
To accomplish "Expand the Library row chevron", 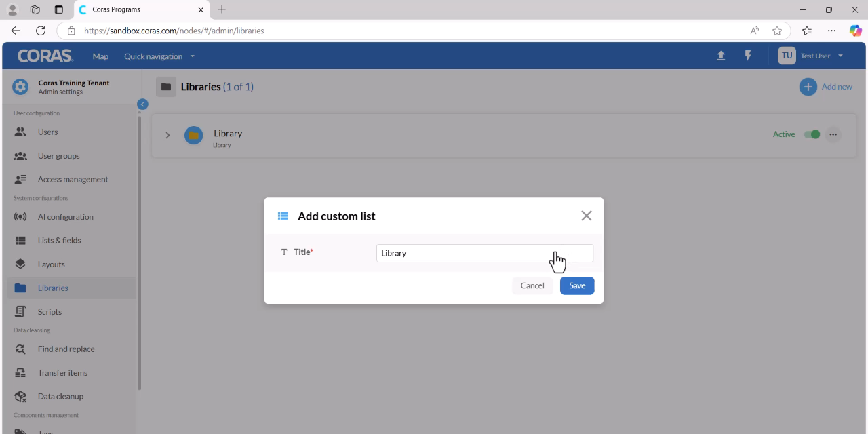I will click(167, 135).
